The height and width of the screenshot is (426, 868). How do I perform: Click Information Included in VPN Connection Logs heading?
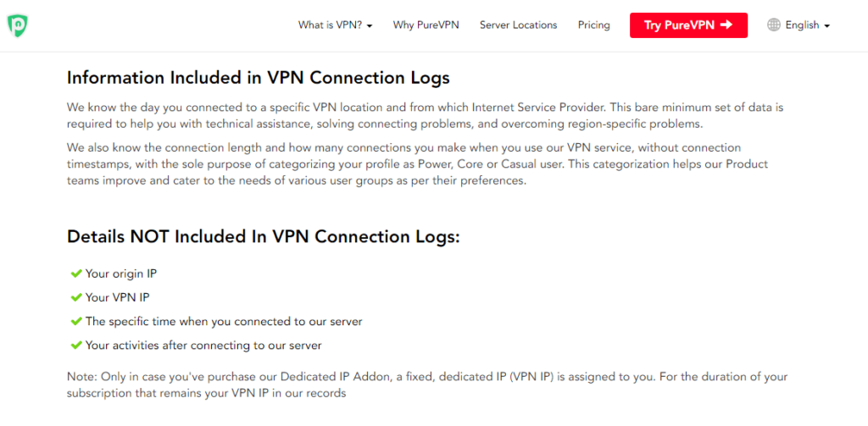click(258, 78)
